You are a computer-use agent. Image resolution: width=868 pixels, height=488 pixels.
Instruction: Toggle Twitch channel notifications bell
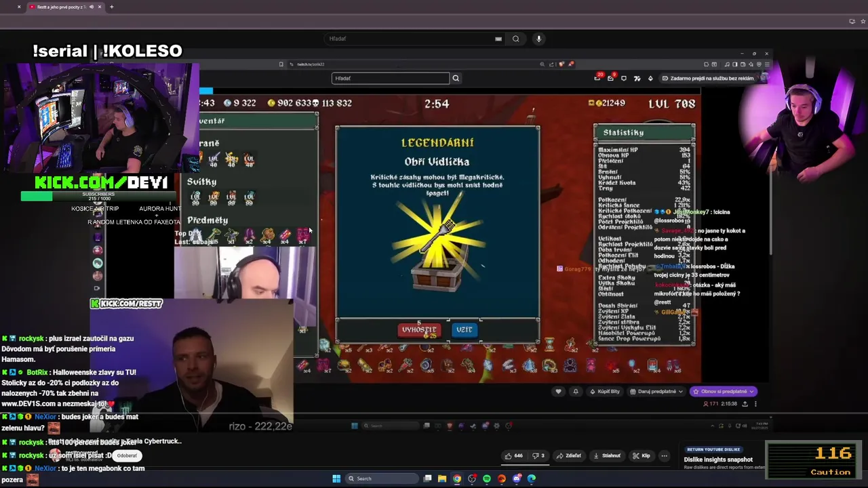[576, 391]
